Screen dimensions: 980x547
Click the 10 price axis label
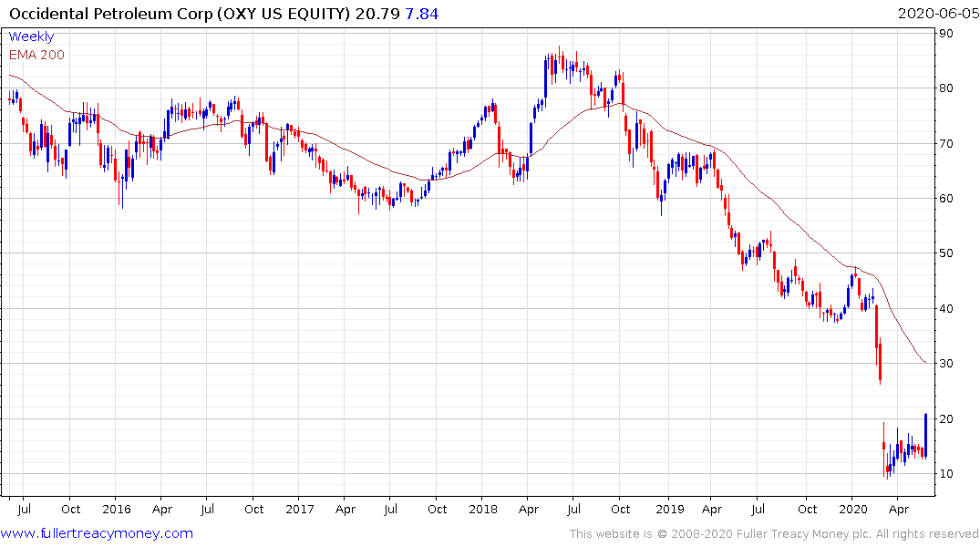pyautogui.click(x=946, y=474)
